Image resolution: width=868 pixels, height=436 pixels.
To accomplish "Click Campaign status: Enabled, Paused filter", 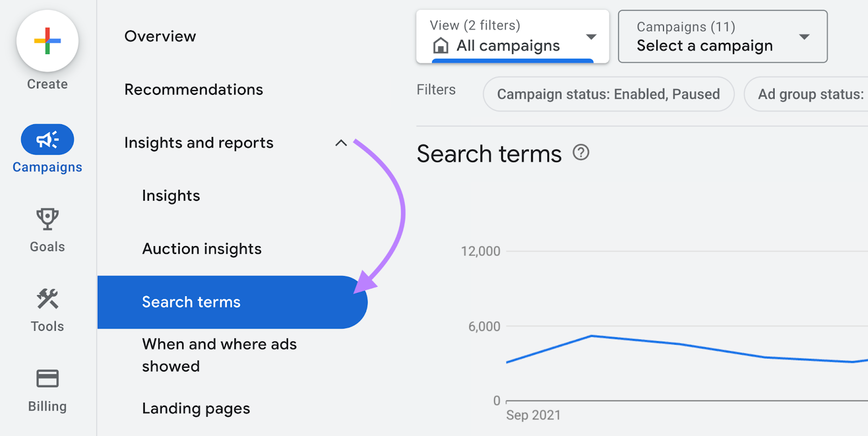I will 608,94.
